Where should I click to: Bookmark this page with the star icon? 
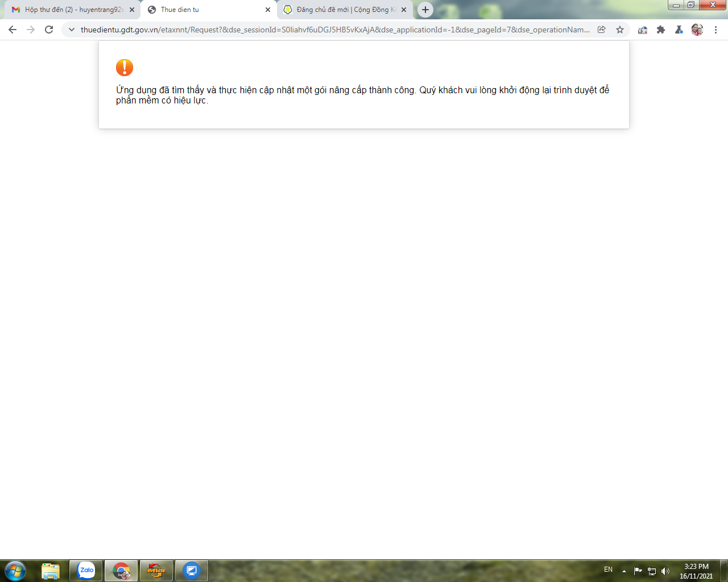620,30
